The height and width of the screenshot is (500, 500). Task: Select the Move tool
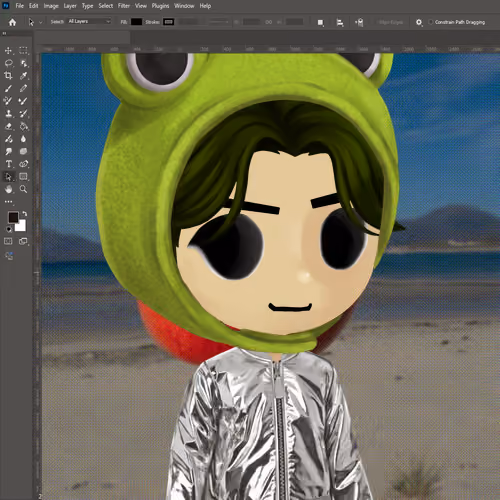pyautogui.click(x=8, y=51)
